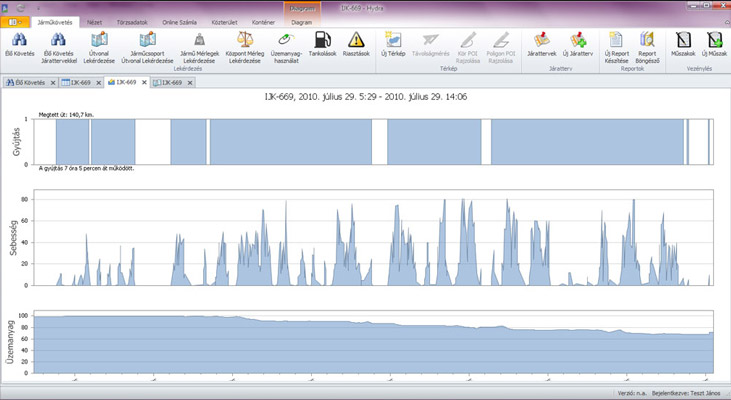731x400 pixels.
Task: Create Új Járatterv
Action: click(578, 45)
